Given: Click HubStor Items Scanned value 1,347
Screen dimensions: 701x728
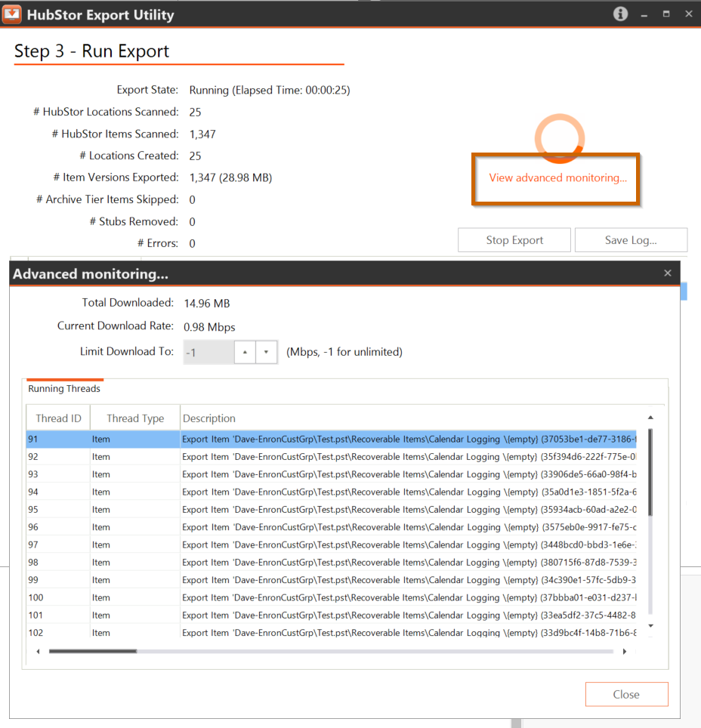Looking at the screenshot, I should pyautogui.click(x=202, y=134).
